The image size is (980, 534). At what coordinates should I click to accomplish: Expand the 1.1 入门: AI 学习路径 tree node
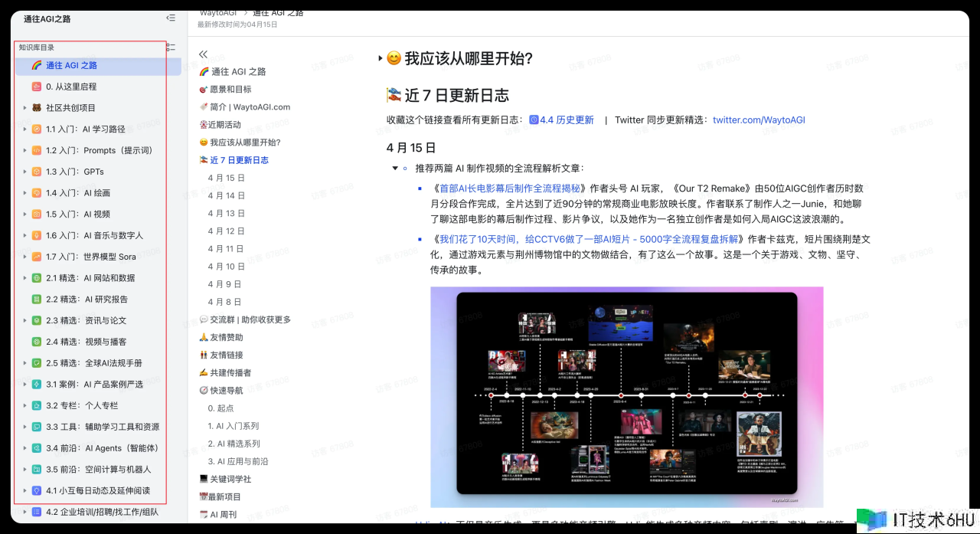pyautogui.click(x=24, y=129)
